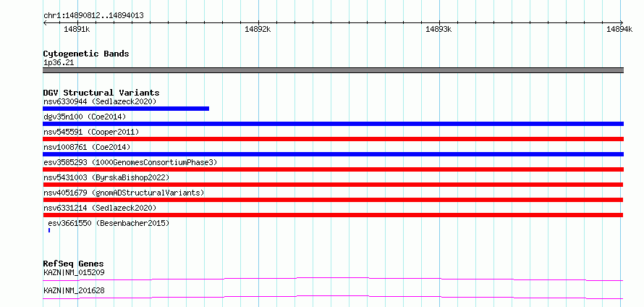Click the 14891k ruler tick label
The width and height of the screenshot is (644, 307).
(77, 29)
